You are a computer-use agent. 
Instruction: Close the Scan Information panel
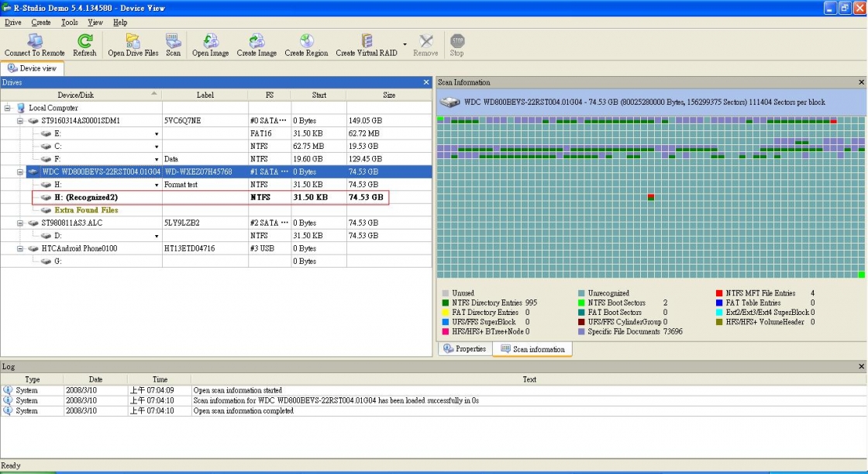(x=861, y=82)
